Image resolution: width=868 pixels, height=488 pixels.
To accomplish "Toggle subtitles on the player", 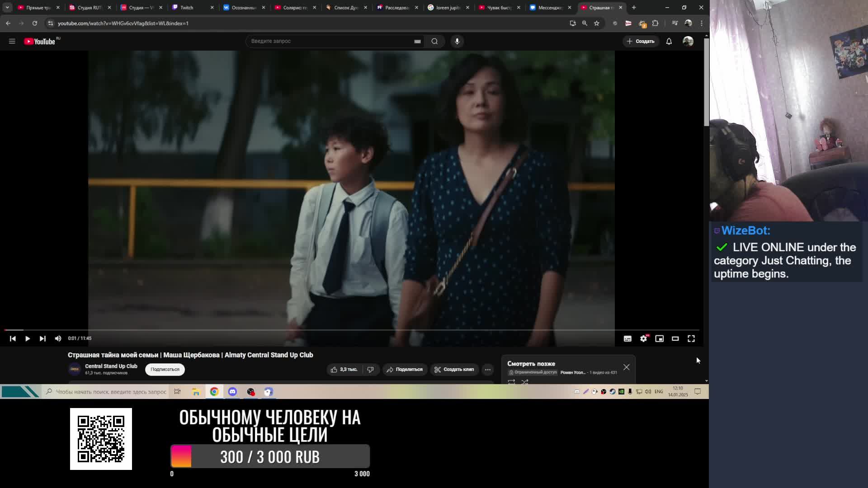I will coord(627,338).
